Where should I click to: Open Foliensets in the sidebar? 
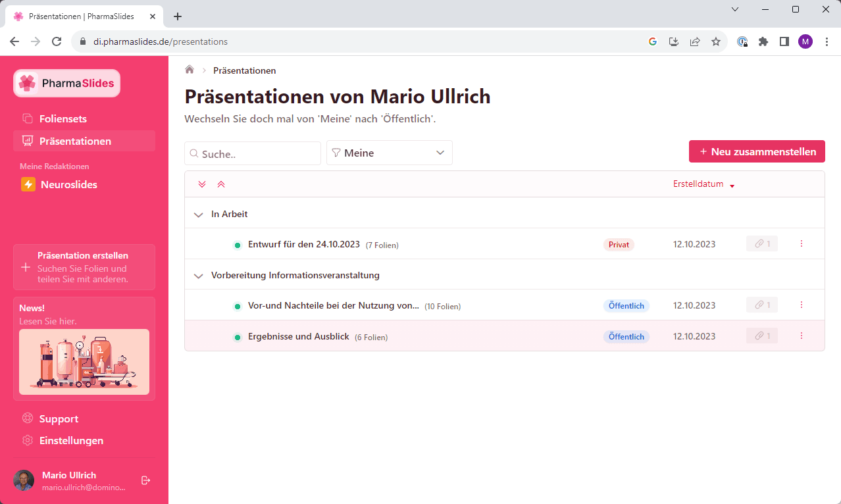[63, 119]
